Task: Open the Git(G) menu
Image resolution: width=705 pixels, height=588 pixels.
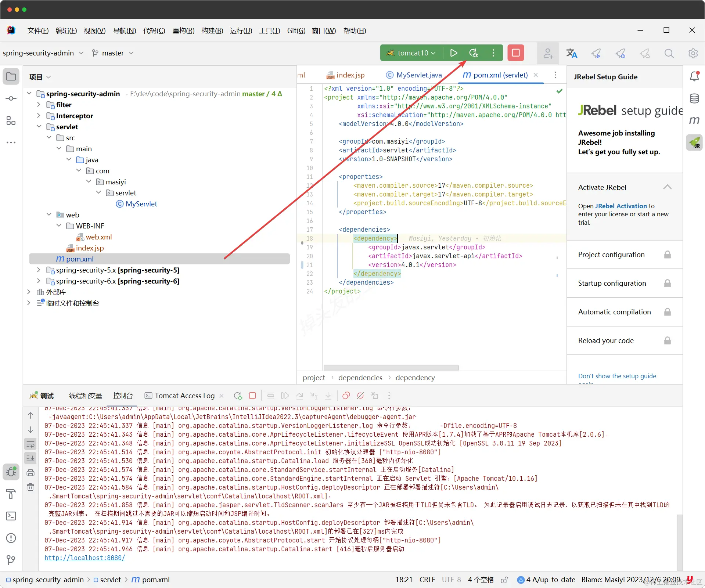Action: [296, 30]
